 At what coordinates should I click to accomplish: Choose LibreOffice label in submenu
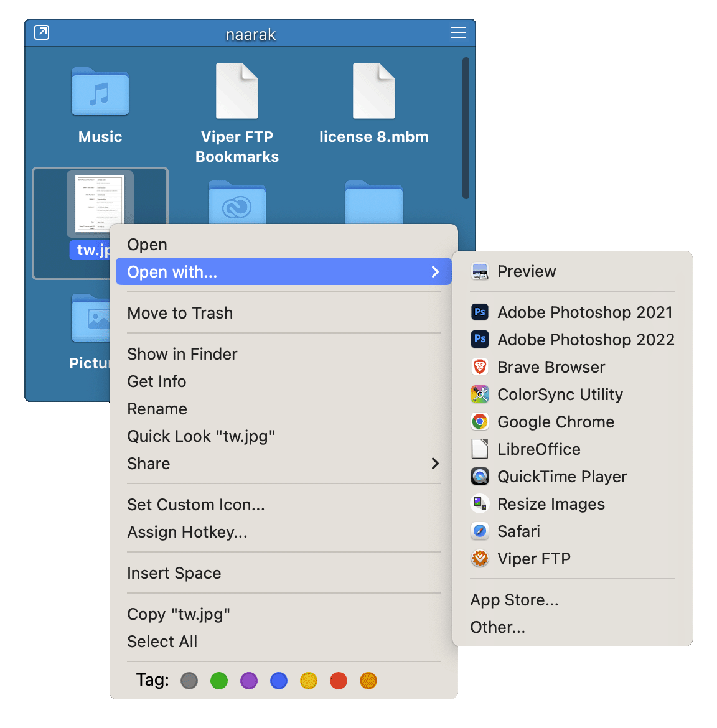[538, 449]
